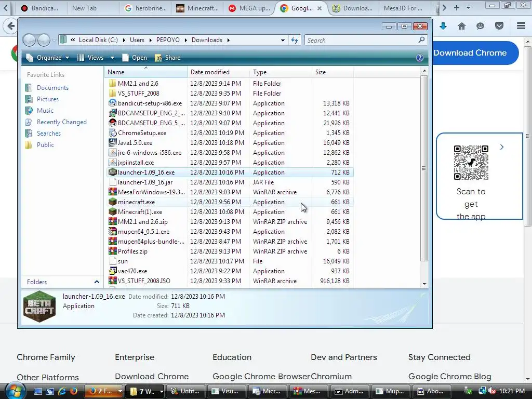Expand the PEPOYO breadcrumb arrow
Image resolution: width=532 pixels, height=399 pixels.
coord(185,40)
